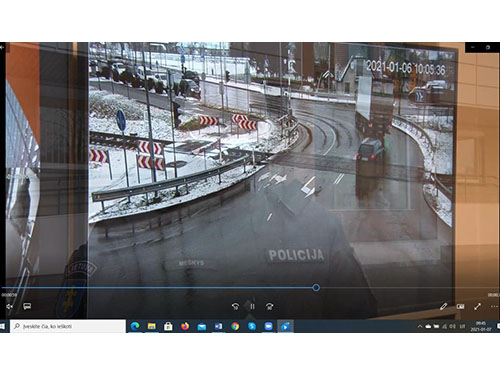
Task: Open the taskbar clock and date
Action: click(x=481, y=326)
